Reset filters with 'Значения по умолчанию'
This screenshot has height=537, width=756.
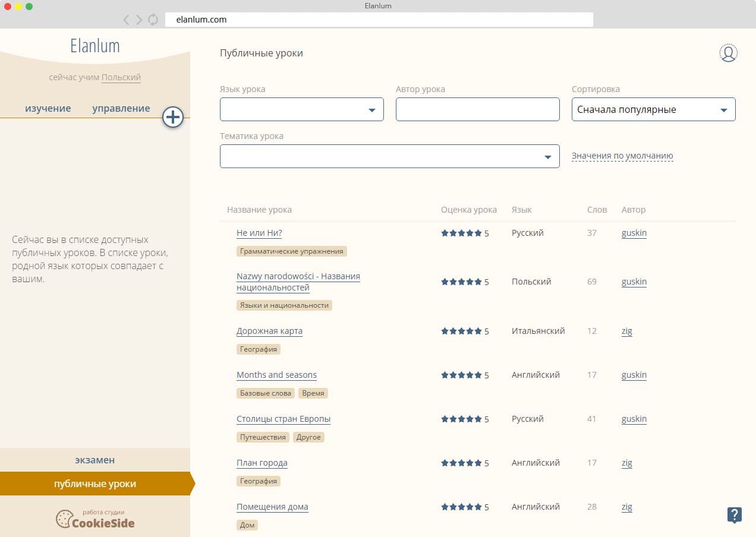[622, 156]
